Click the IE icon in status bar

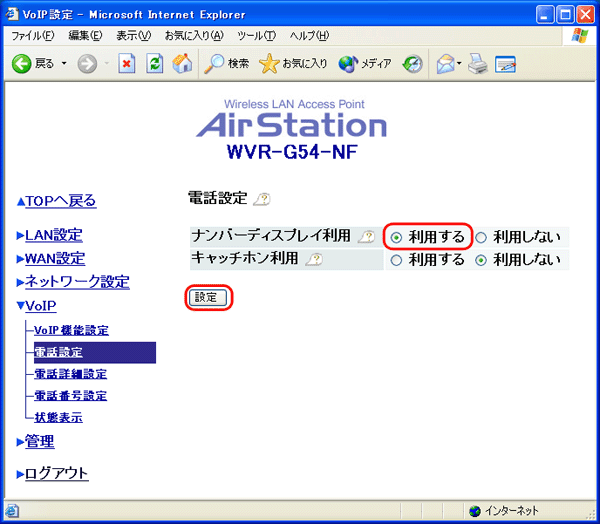tap(13, 511)
